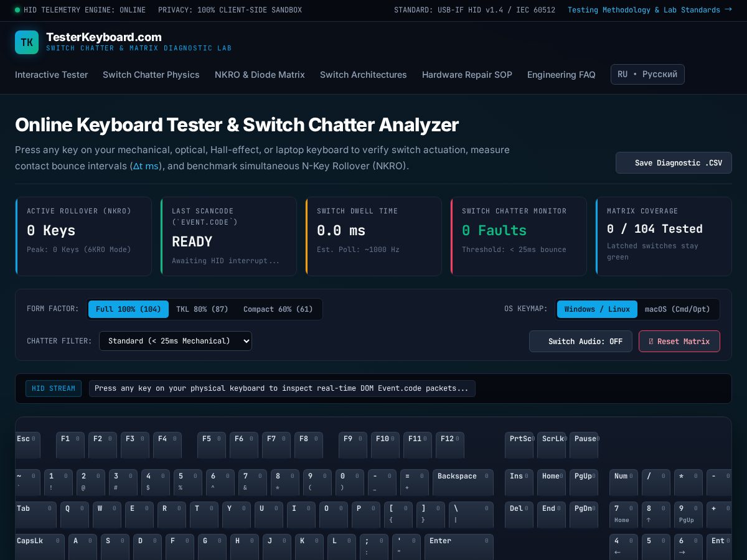Click the backslash pipe key
The image size is (747, 560).
pos(471,515)
